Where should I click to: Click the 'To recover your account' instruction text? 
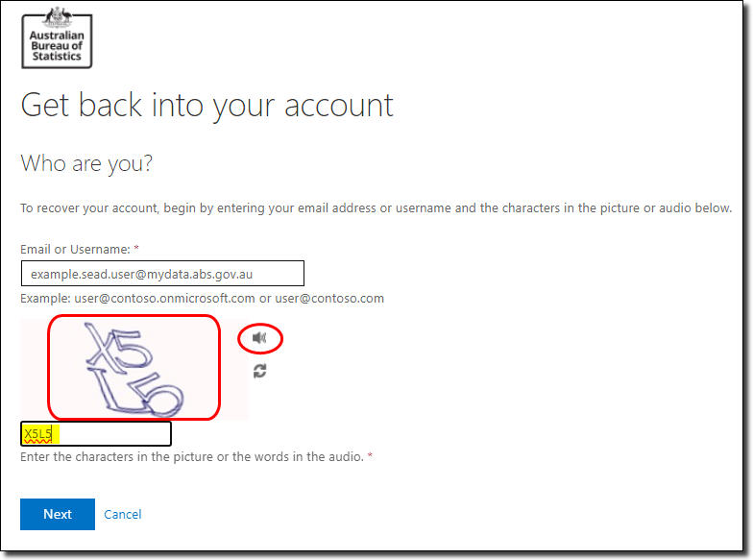[376, 208]
